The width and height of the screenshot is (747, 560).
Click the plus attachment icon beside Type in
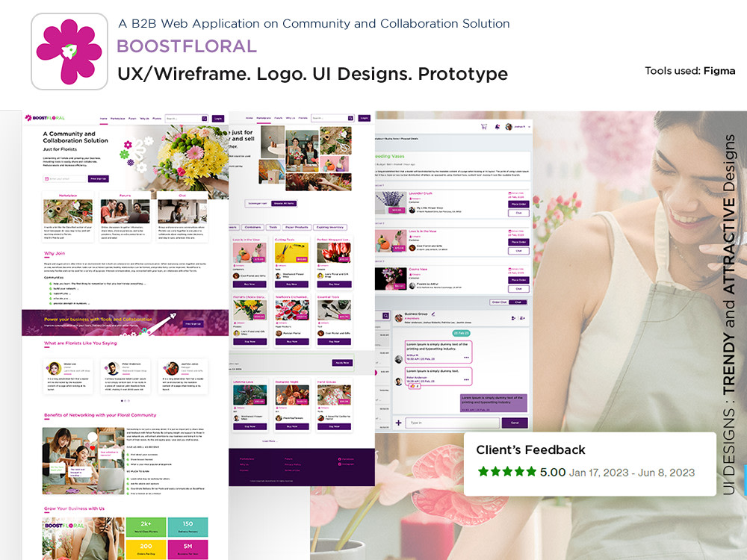[x=398, y=423]
